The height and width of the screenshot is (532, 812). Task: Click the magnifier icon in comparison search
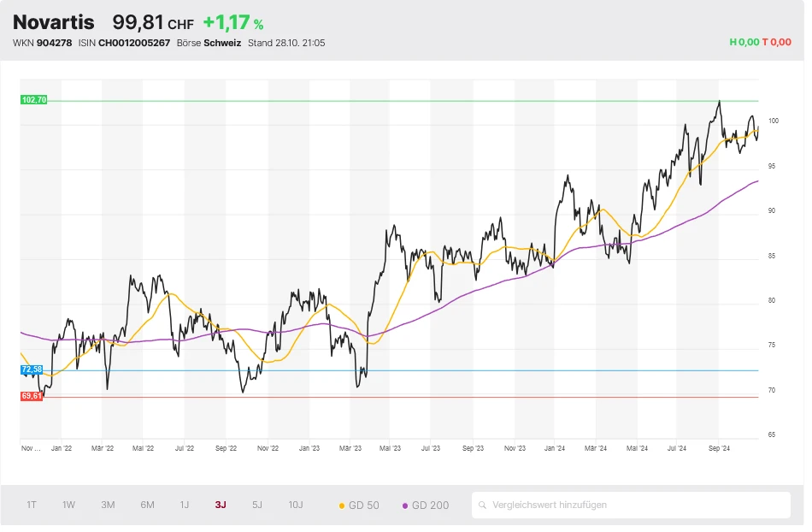(483, 505)
